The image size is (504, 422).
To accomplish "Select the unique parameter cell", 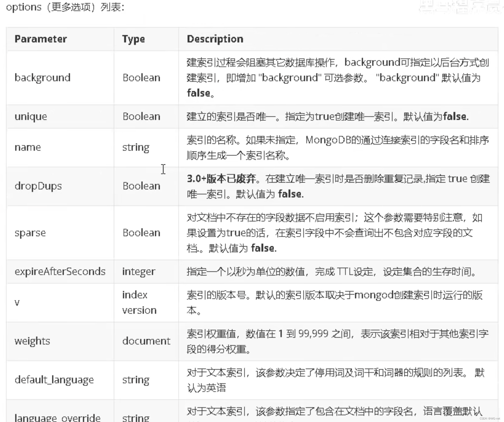I will (x=31, y=116).
